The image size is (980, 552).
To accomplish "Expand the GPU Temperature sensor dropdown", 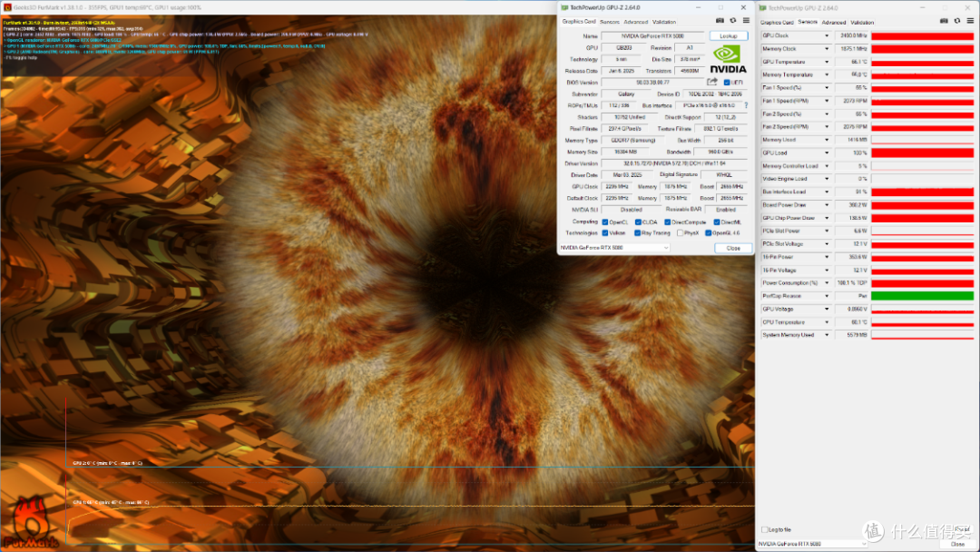I will pyautogui.click(x=827, y=62).
